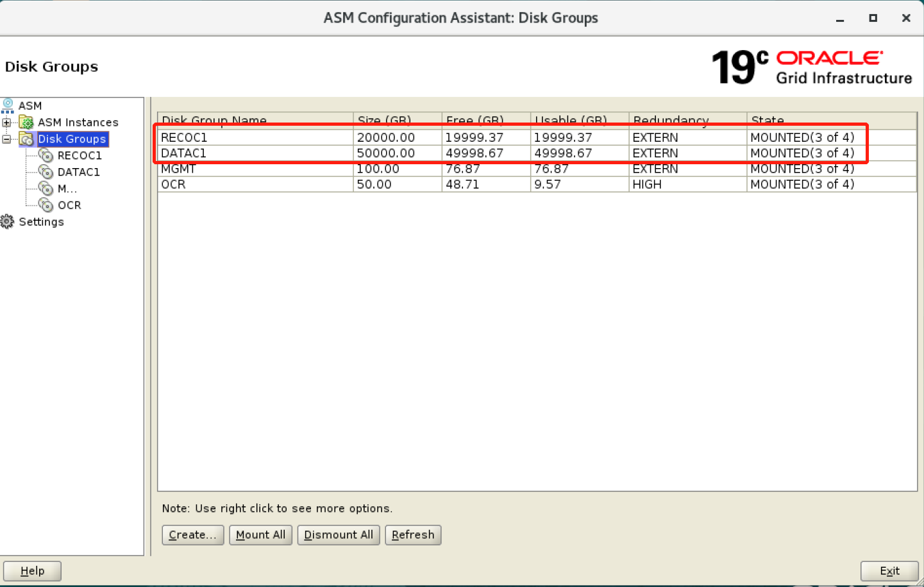924x587 pixels.
Task: Sort by Disk Group Name column header
Action: point(255,121)
